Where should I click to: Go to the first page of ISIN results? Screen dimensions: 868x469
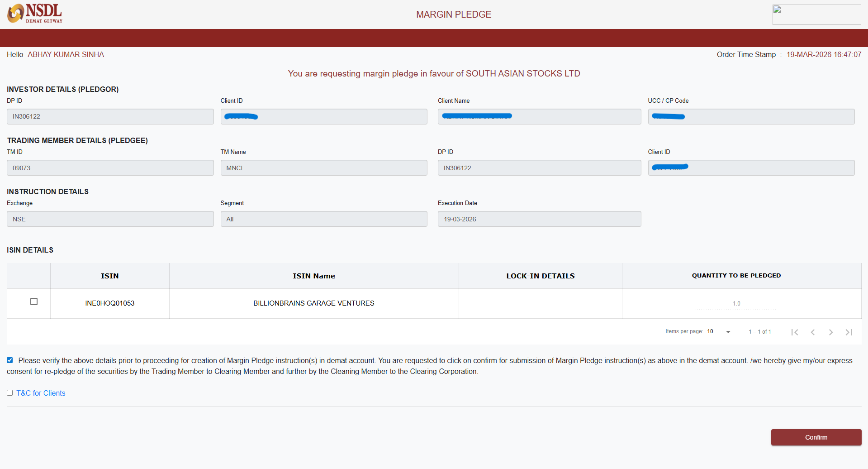pos(795,332)
